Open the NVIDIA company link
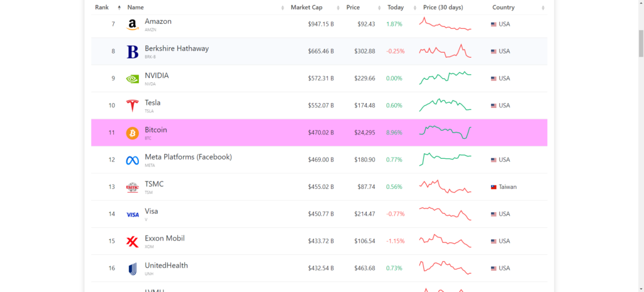This screenshot has width=644, height=292. [157, 75]
